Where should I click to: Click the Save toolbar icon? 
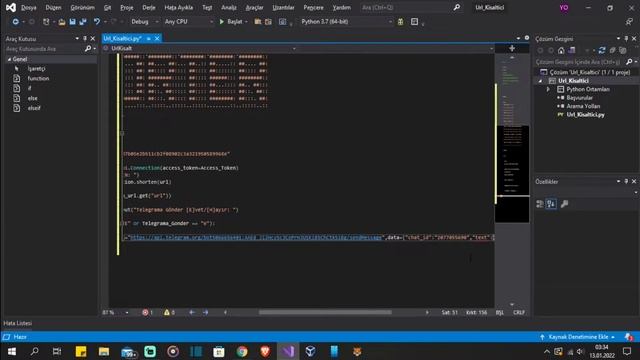(72, 22)
